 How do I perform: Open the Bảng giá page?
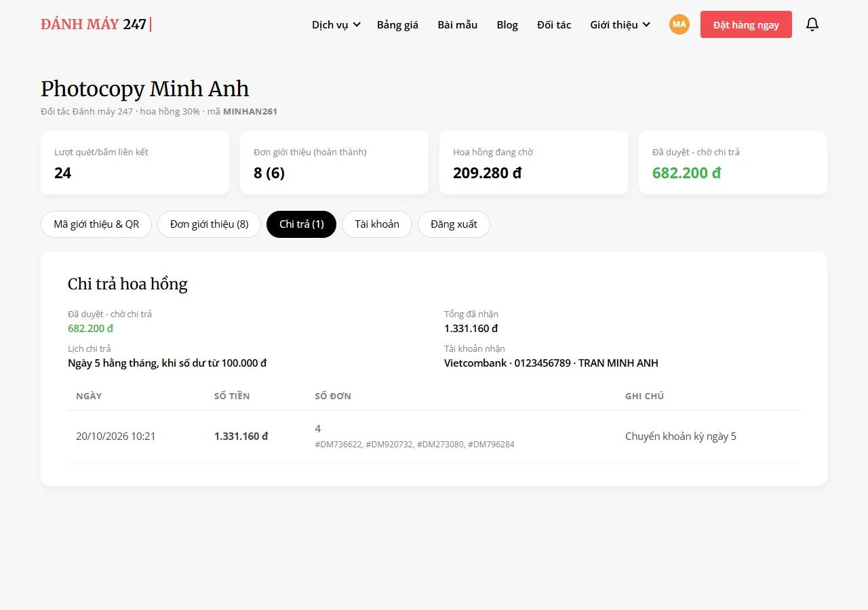(397, 24)
